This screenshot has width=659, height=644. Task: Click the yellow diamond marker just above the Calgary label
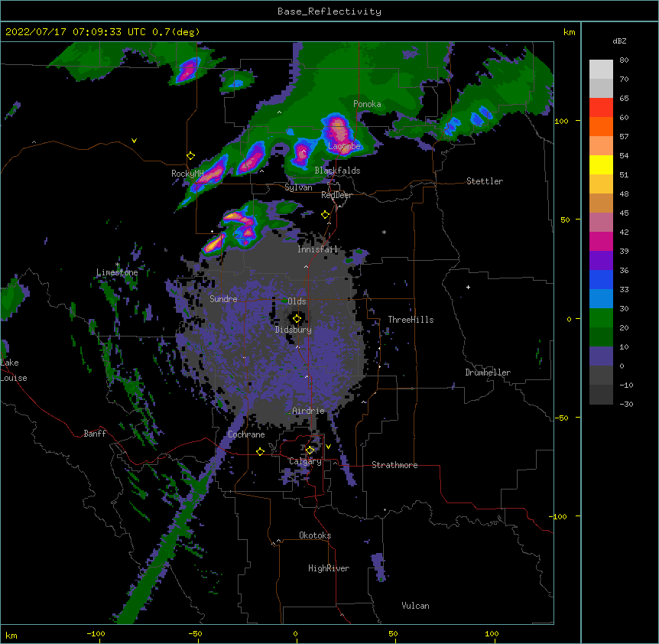click(x=310, y=450)
